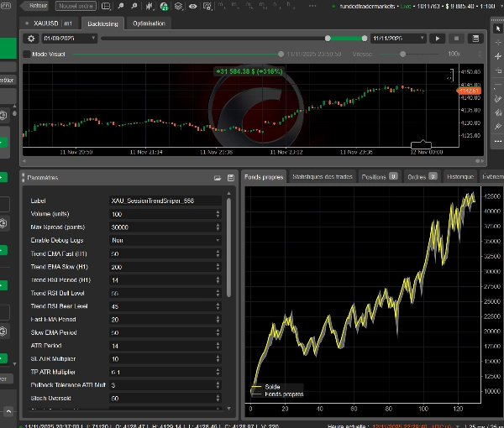This screenshot has height=428, width=504.
Task: Open the Optimisation tab
Action: pyautogui.click(x=149, y=23)
